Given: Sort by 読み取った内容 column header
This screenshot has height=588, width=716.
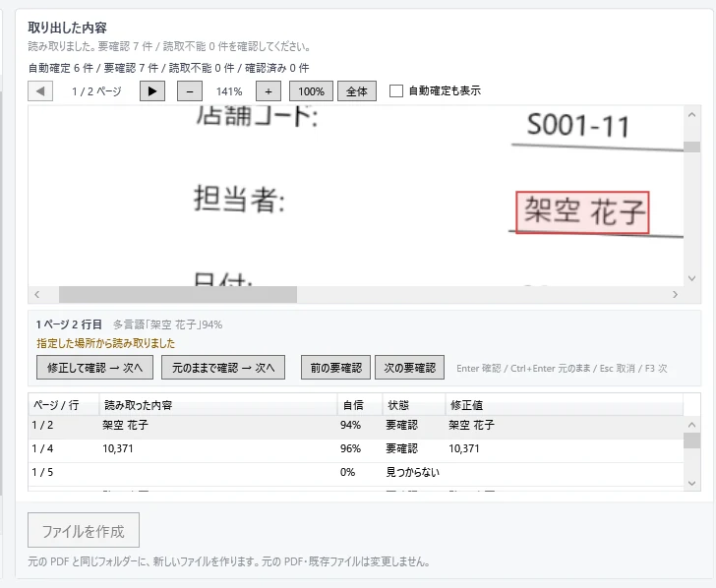Looking at the screenshot, I should (218, 405).
